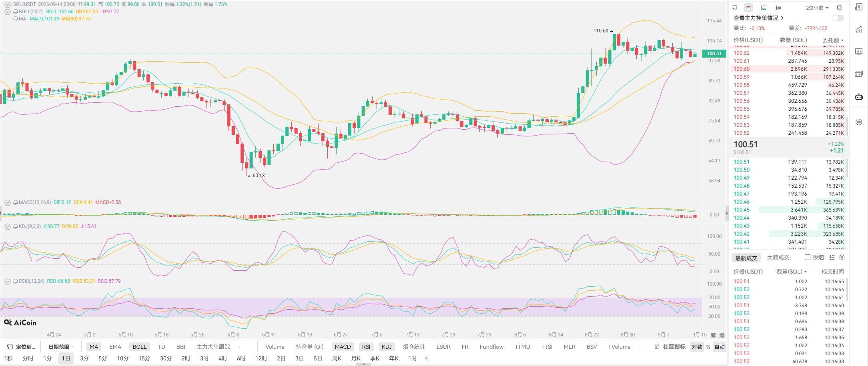Collapse the SOL/USDT main chart legend
The image size is (868, 366).
(7, 4)
